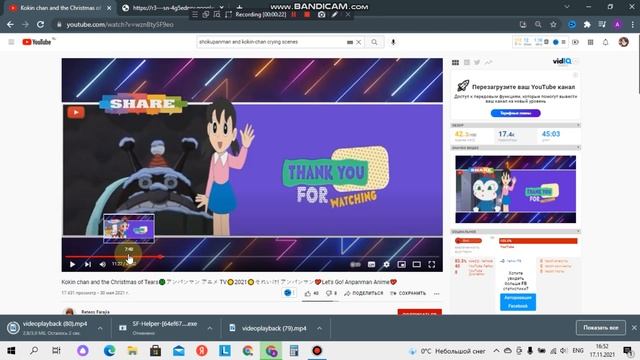Click the SHARE banner in video
Screen dimensions: 640x360
(142, 104)
